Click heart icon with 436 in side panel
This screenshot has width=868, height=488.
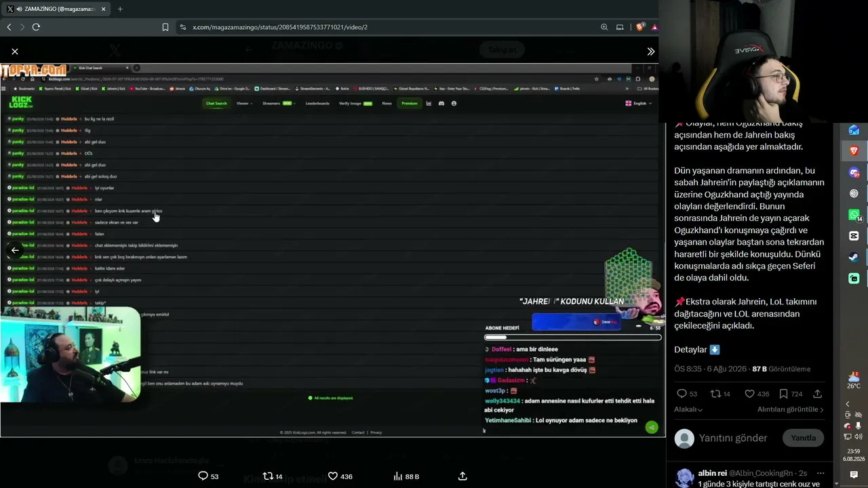tap(749, 394)
